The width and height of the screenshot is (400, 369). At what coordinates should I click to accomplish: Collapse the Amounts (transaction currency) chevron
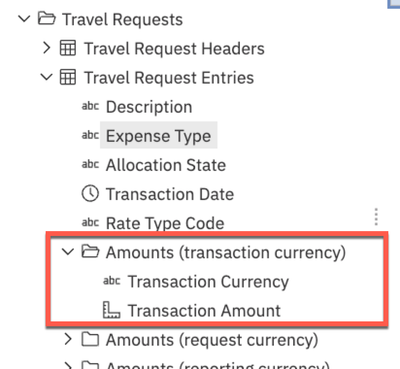point(68,252)
